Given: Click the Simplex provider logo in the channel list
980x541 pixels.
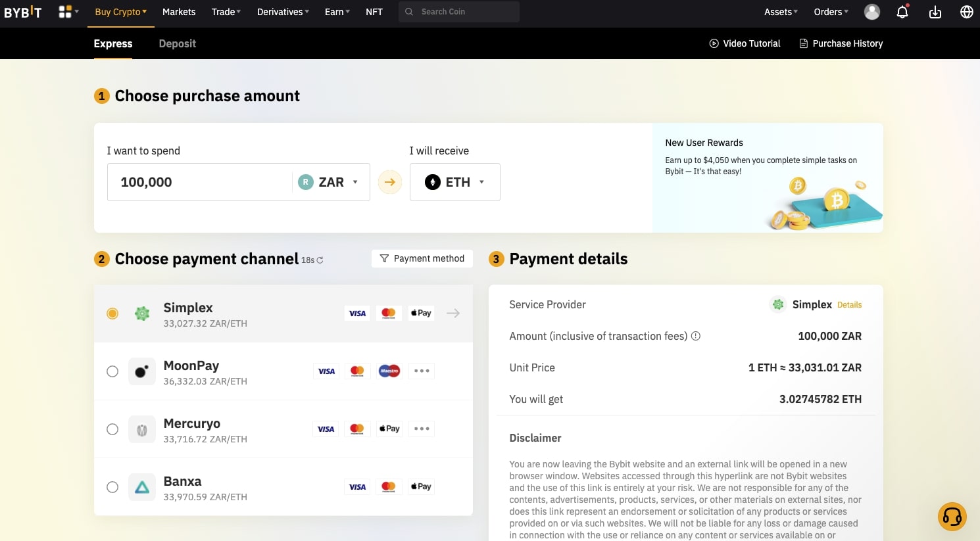Looking at the screenshot, I should click(142, 314).
